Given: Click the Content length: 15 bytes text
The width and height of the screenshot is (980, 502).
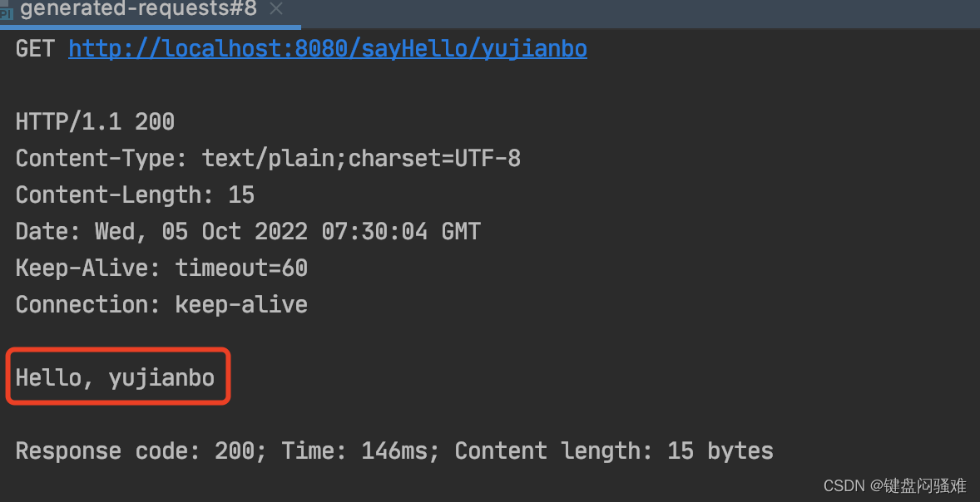Looking at the screenshot, I should pyautogui.click(x=614, y=450).
